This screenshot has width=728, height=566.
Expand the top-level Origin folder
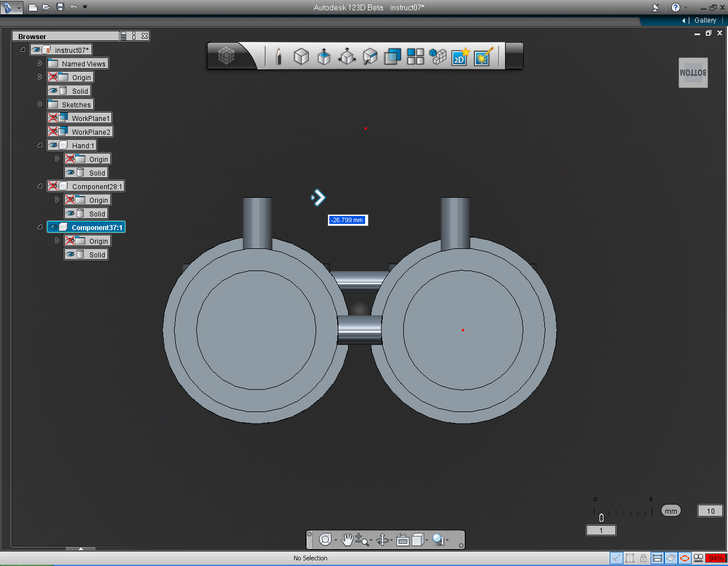click(40, 77)
